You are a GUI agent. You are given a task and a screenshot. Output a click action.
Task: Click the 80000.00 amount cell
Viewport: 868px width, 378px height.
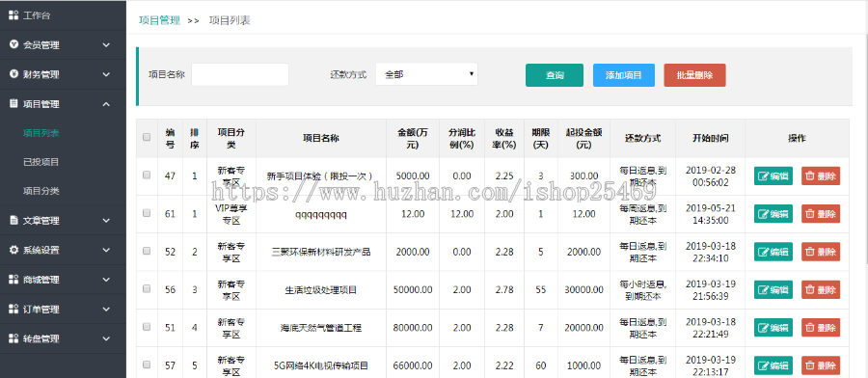tap(413, 328)
